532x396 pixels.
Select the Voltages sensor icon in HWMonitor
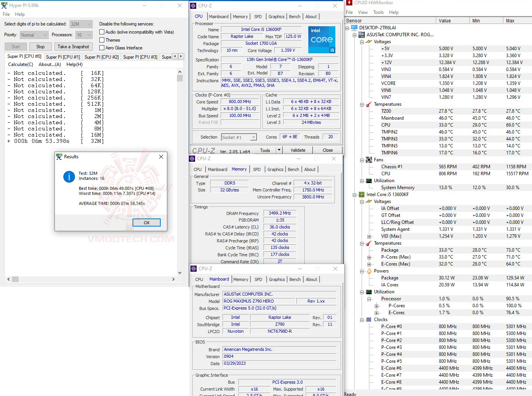[368, 41]
